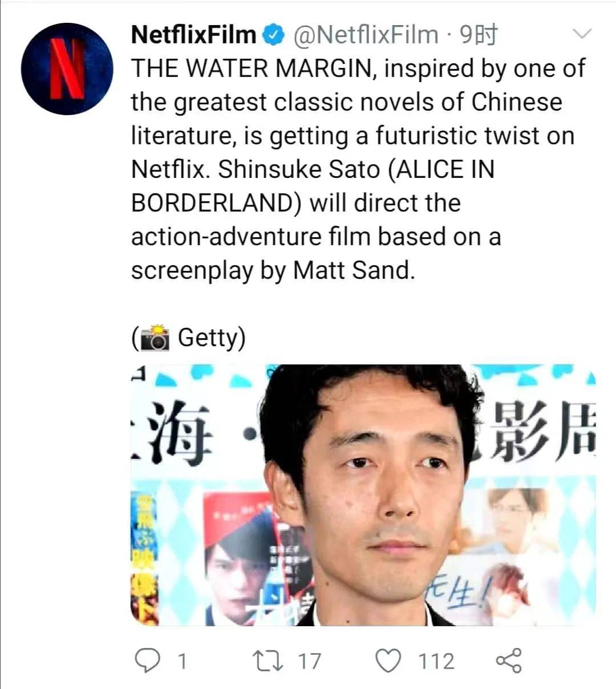Screen dimensions: 616x689
Task: Click the camera emoji before Getty
Action: 155,338
